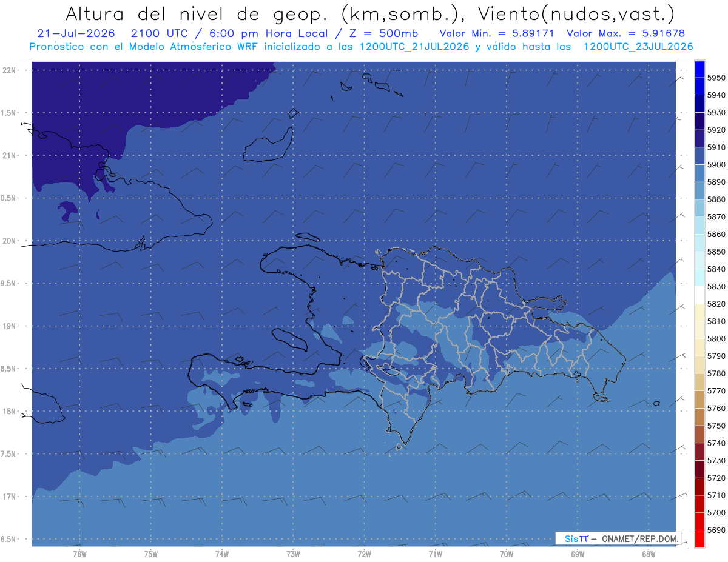
Task: Select the '71W' longitude label
Action: point(435,554)
